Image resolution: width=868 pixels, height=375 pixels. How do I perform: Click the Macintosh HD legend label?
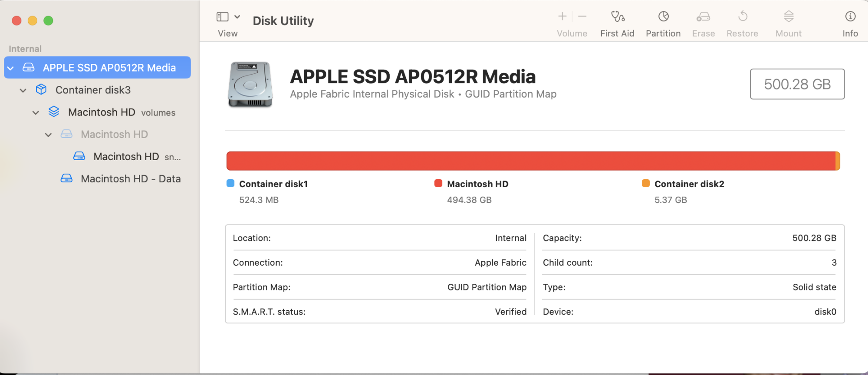point(478,184)
